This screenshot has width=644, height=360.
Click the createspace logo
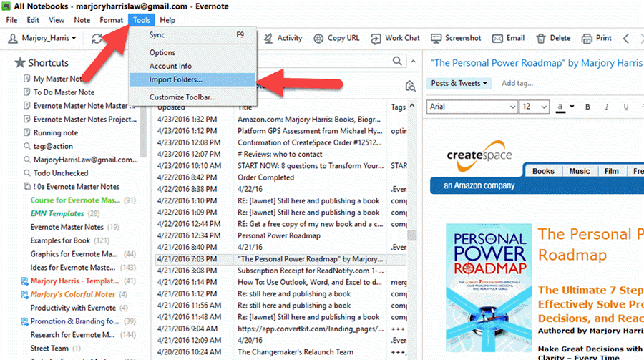(479, 156)
